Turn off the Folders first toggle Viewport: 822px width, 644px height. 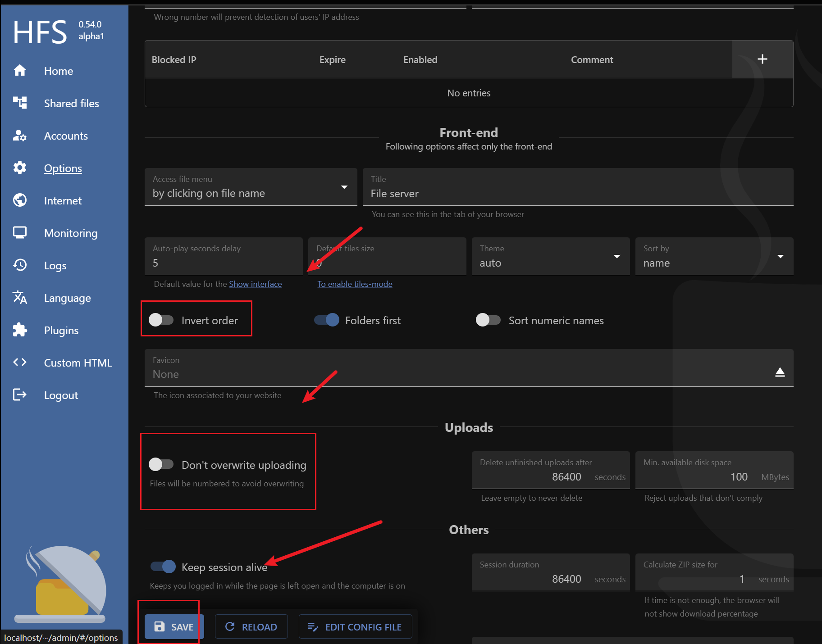pyautogui.click(x=327, y=320)
